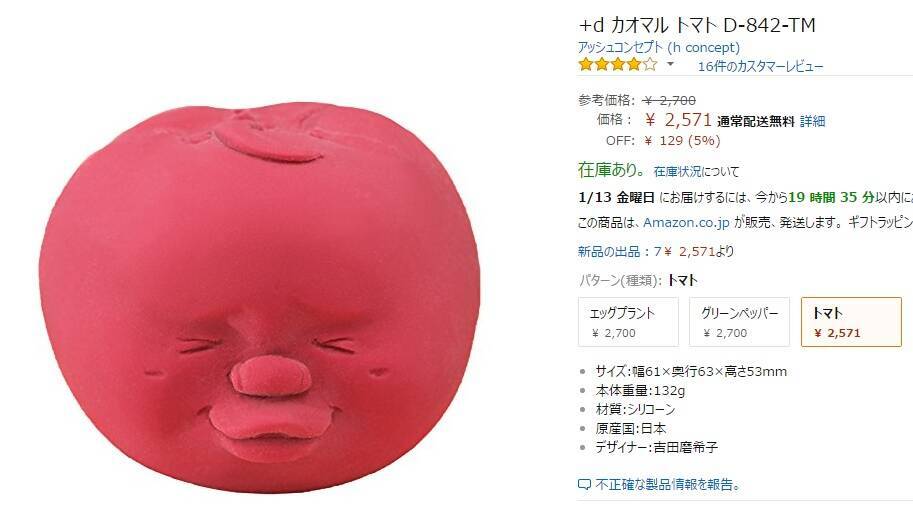This screenshot has width=913, height=505.
Task: Click the first gold rating star
Action: point(586,65)
